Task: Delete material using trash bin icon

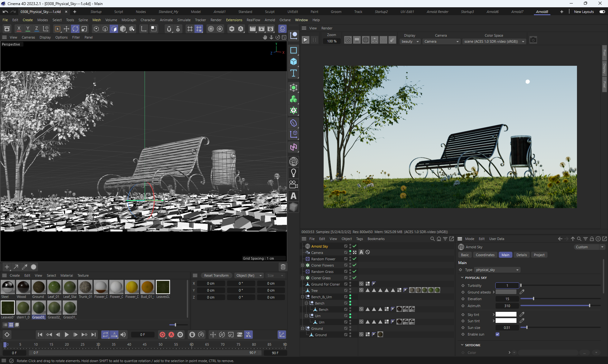Action: (x=283, y=267)
